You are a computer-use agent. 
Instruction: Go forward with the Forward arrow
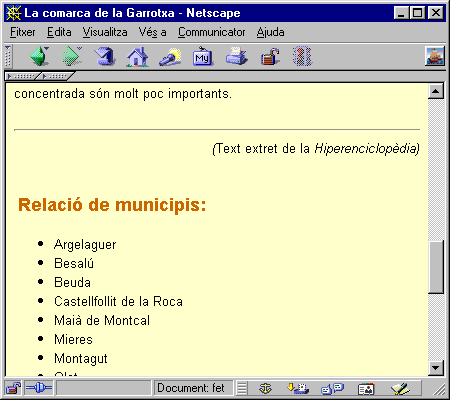tap(71, 56)
